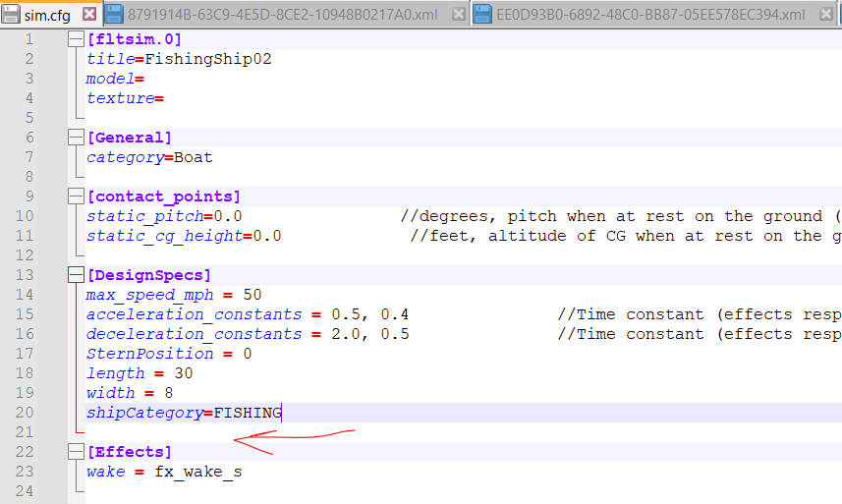Click the blue disk icon on the 8791914B xml tab

click(x=114, y=15)
